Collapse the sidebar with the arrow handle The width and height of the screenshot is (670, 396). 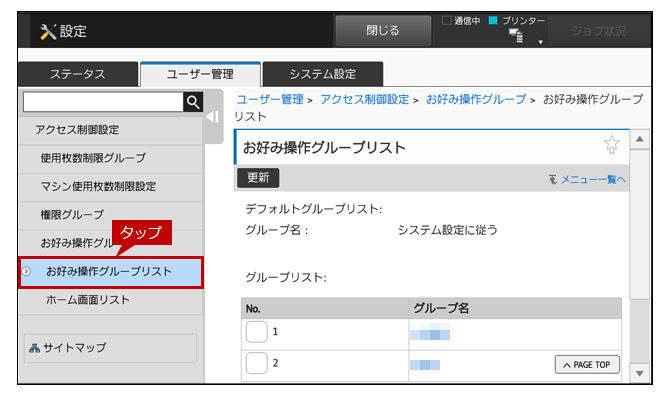(212, 117)
